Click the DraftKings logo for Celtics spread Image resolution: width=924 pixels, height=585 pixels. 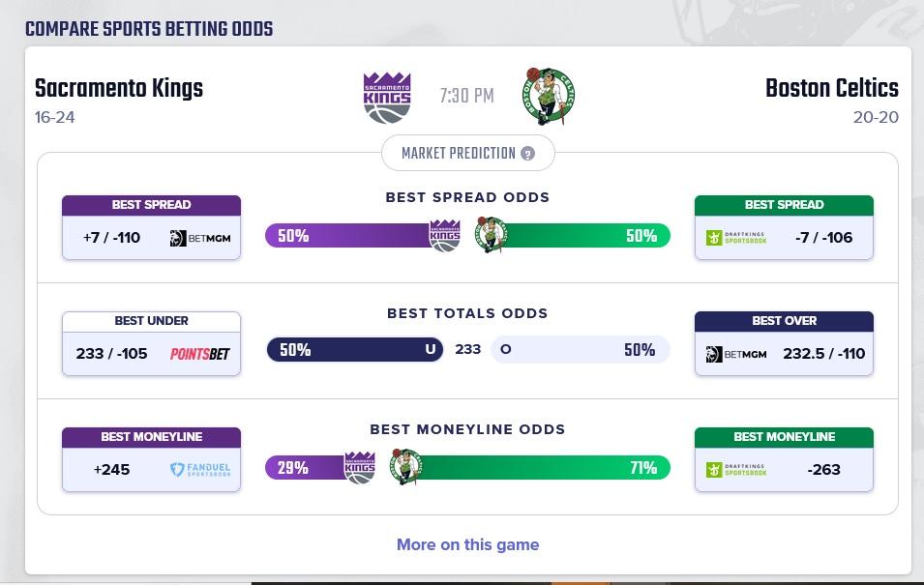click(736, 238)
